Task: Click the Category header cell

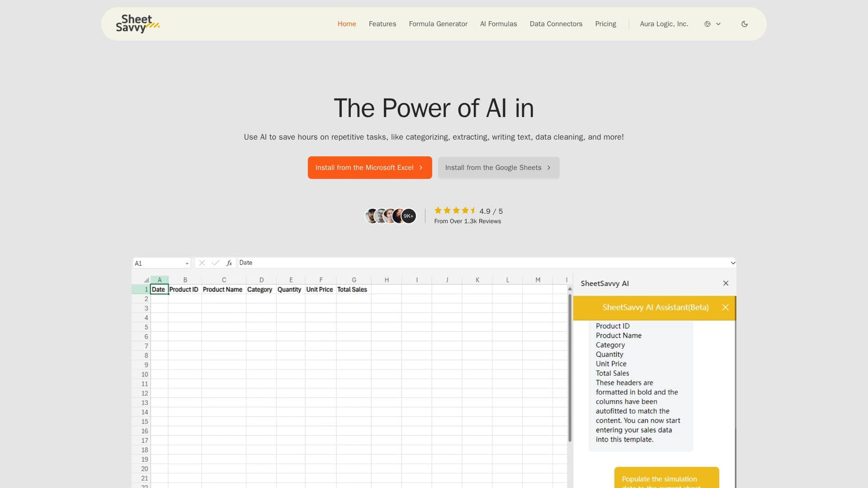Action: point(261,290)
